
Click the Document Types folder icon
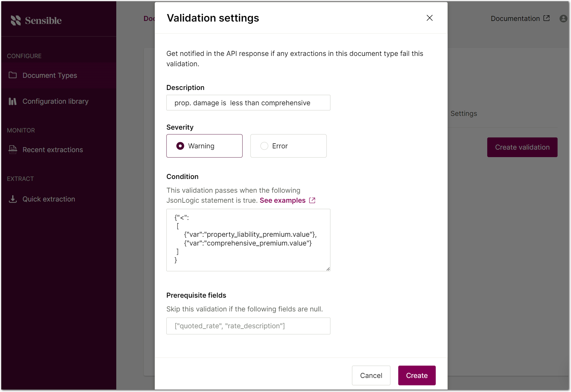coord(13,75)
